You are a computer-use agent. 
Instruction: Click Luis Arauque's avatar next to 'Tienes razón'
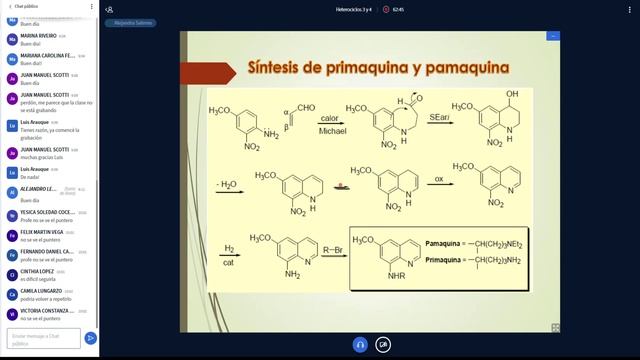click(12, 126)
